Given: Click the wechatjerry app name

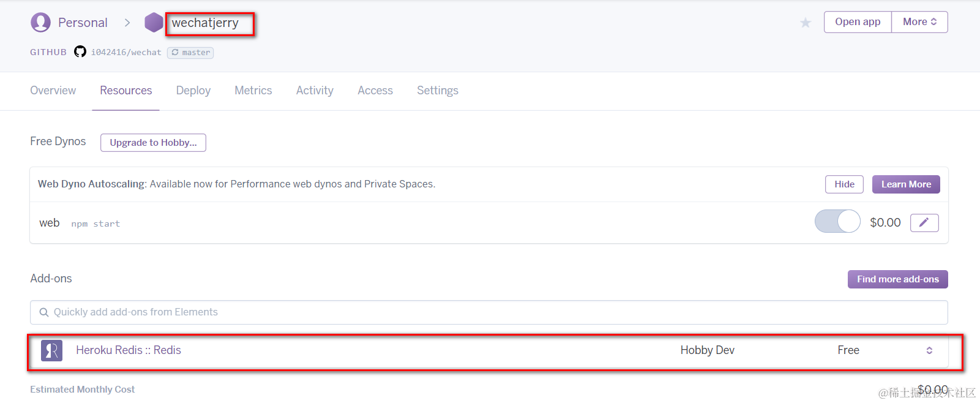Looking at the screenshot, I should 205,23.
